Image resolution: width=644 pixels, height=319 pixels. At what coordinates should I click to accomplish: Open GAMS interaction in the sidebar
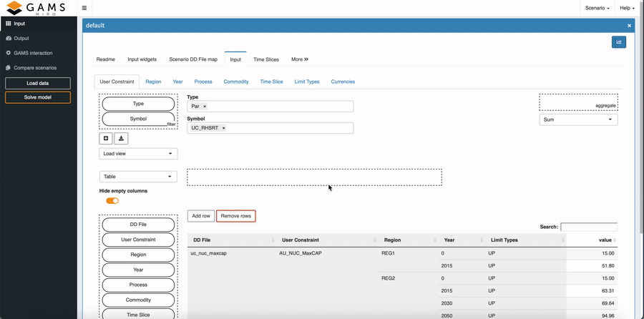33,53
